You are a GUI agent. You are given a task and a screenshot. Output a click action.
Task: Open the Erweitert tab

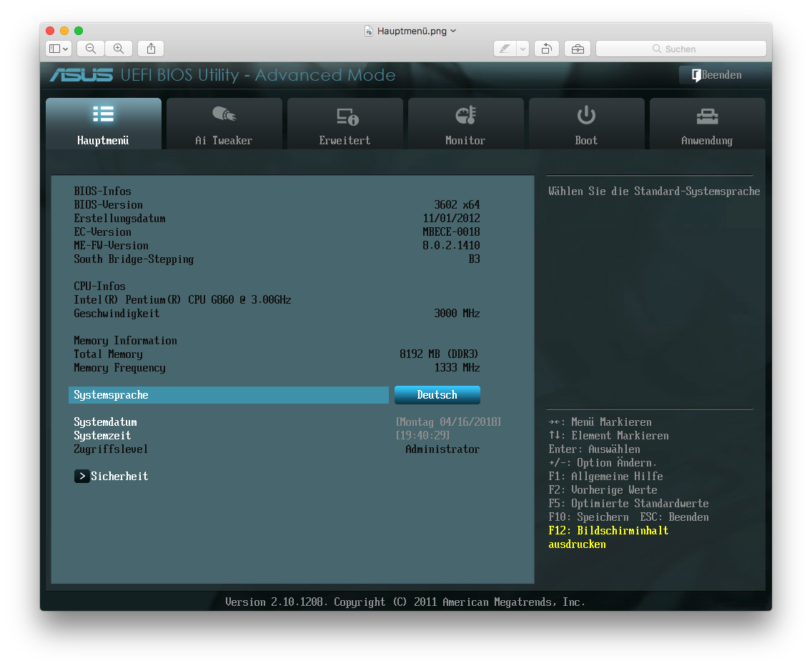(345, 124)
